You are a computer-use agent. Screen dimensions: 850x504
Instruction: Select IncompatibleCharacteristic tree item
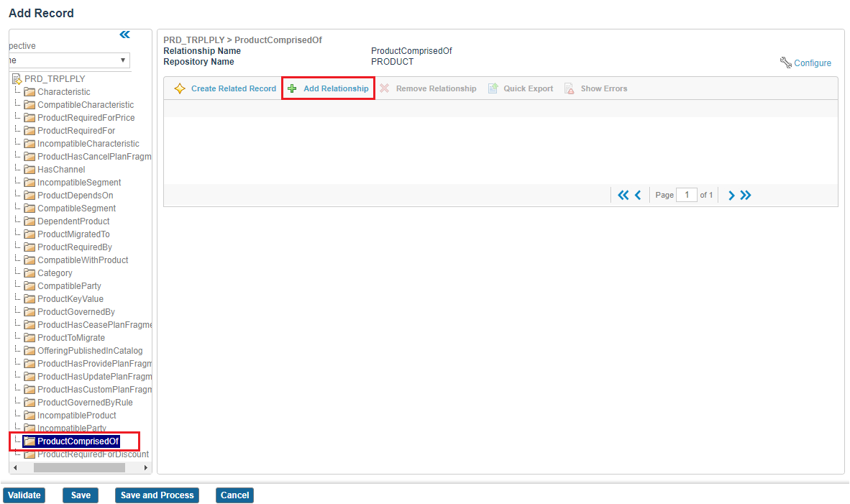(88, 144)
